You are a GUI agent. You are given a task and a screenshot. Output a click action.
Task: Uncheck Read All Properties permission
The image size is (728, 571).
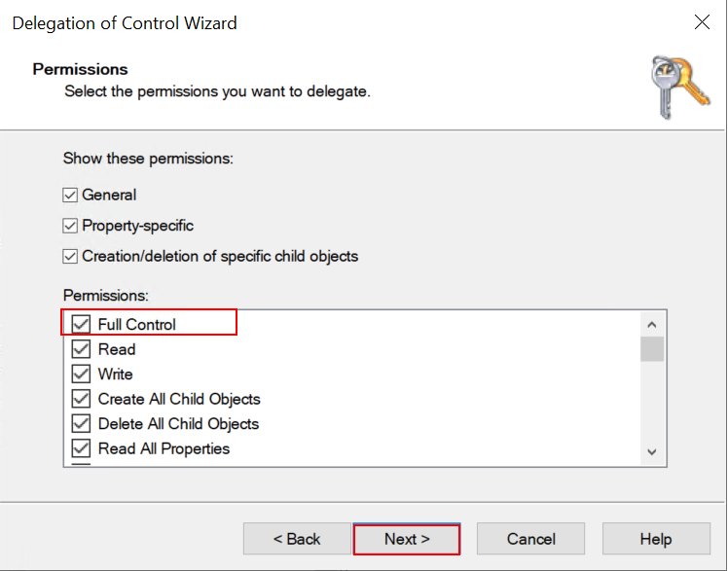tap(81, 448)
